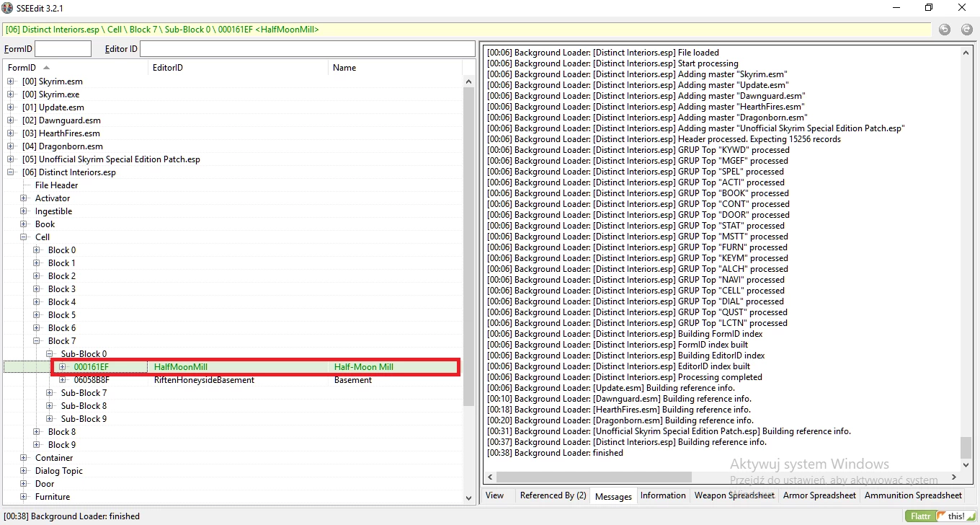The width and height of the screenshot is (980, 525).
Task: Click the 'Expecting 15256 records' log line
Action: coord(664,139)
